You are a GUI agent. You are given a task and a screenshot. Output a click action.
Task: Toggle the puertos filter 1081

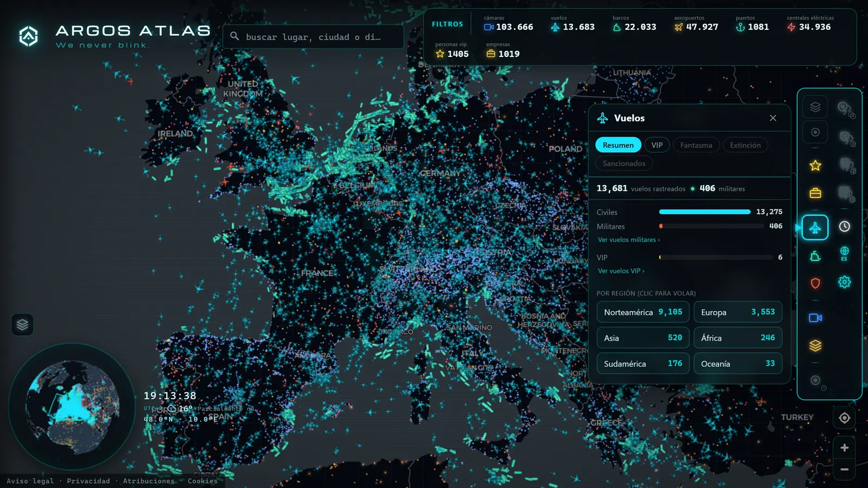[752, 23]
